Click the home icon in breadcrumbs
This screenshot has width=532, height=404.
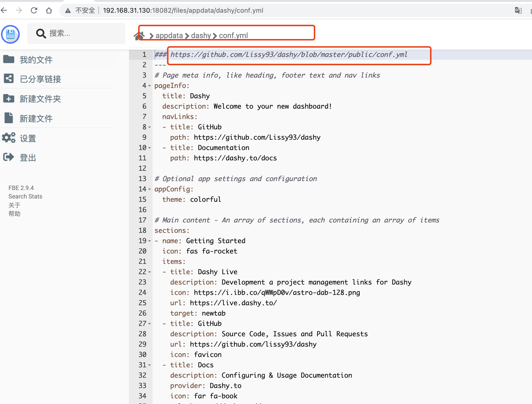tap(139, 36)
